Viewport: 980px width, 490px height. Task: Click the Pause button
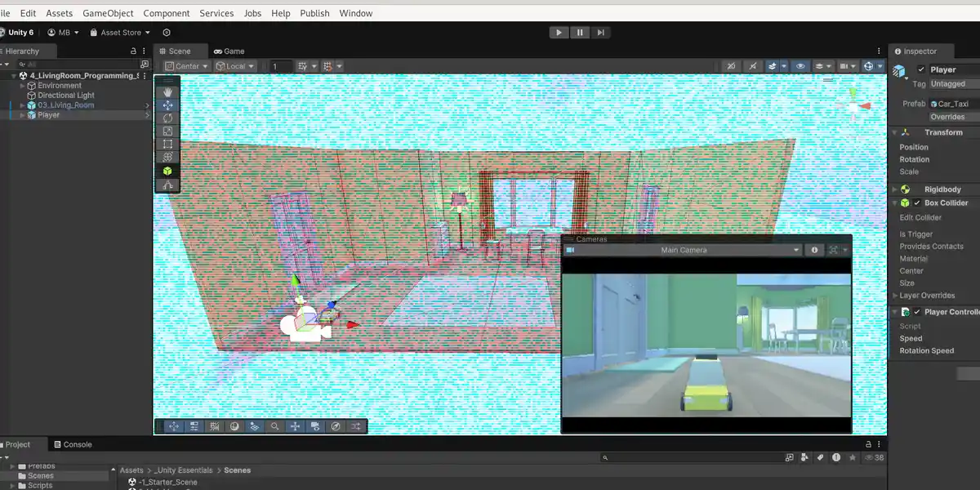coord(580,33)
